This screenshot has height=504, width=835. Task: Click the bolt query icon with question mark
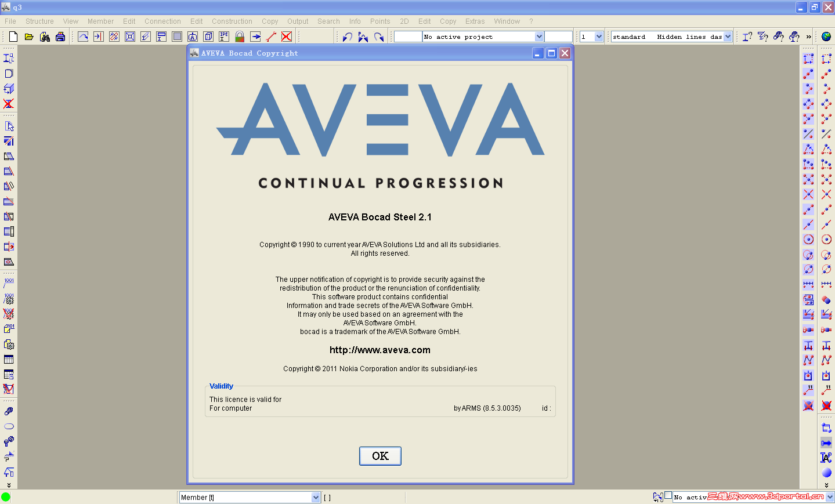click(x=779, y=37)
